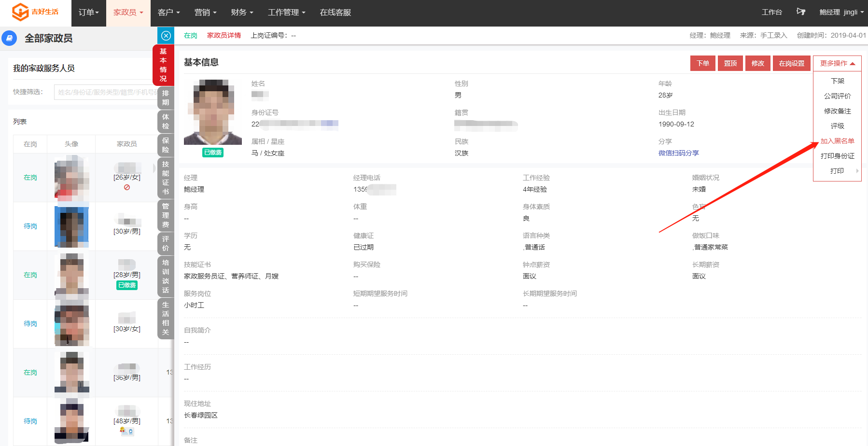Screen dimensions: 868x446
Task: Click the avatar of the [30岁/男] worker
Action: [71, 226]
